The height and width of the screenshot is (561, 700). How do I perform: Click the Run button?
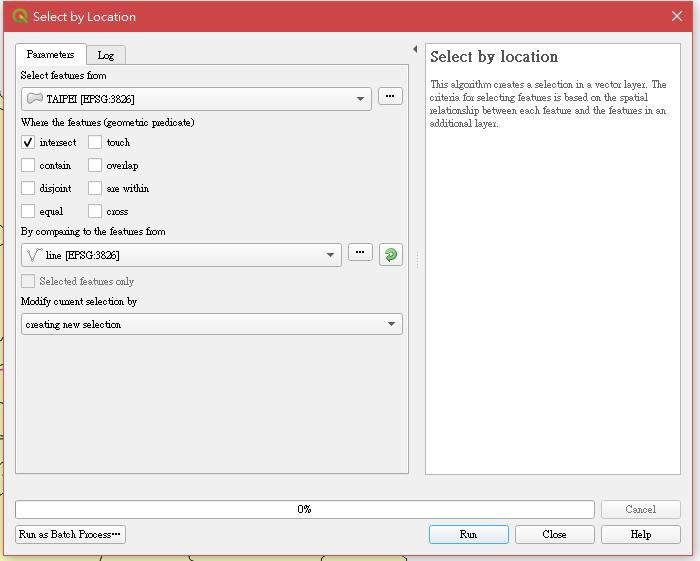pyautogui.click(x=469, y=534)
